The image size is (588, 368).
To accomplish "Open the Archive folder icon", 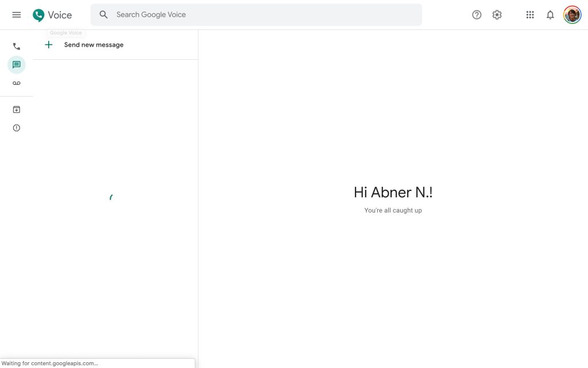I will click(17, 109).
